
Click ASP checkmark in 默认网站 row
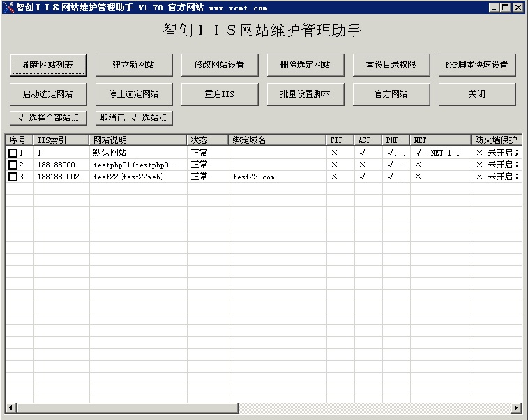coord(362,153)
